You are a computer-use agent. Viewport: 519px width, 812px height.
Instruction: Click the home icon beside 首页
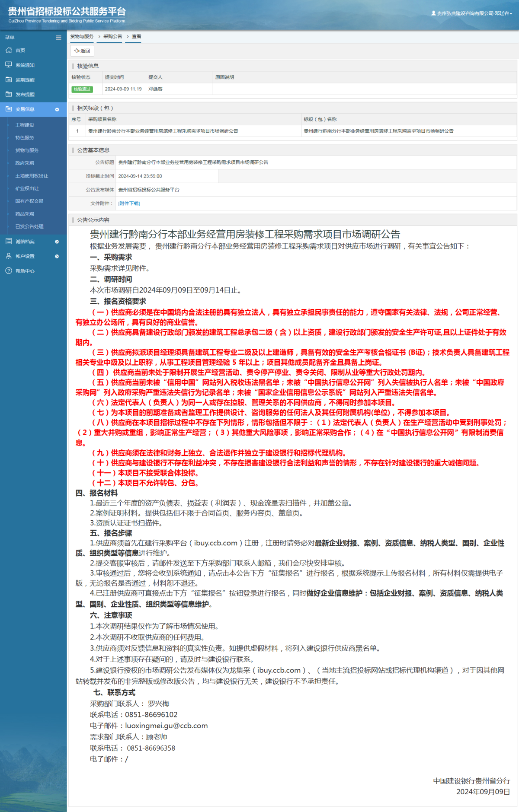pos(9,50)
